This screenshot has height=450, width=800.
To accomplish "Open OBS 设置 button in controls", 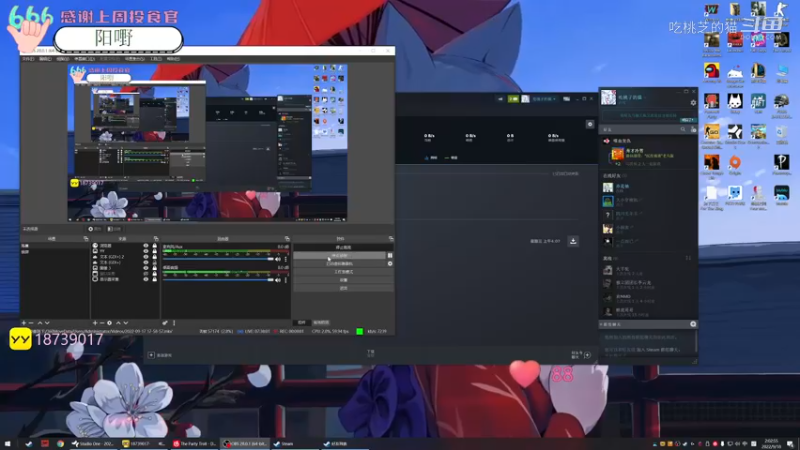I will click(343, 280).
